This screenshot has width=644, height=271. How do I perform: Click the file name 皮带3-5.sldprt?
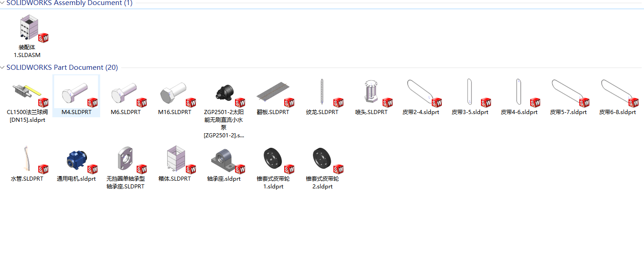point(470,112)
